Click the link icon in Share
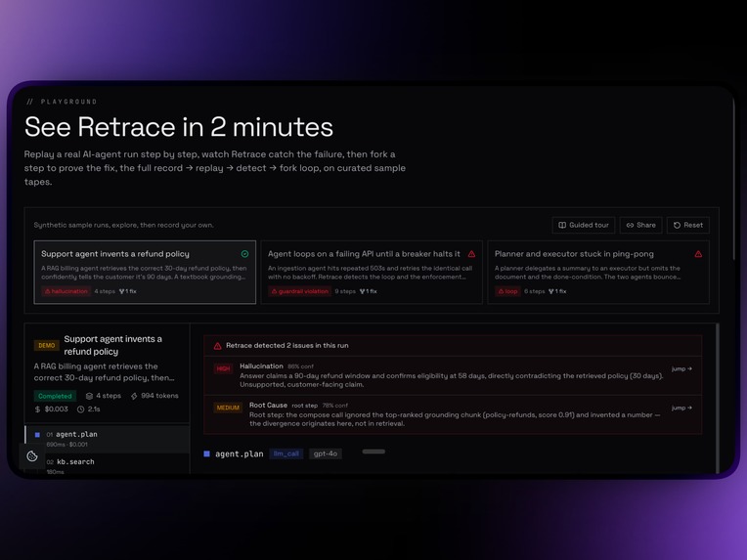 pos(630,225)
